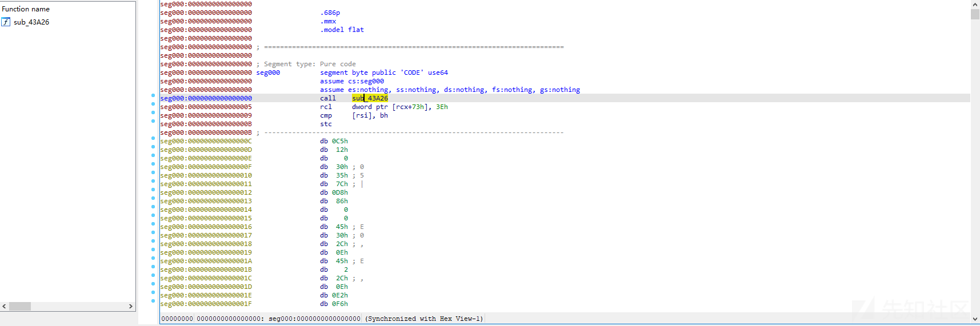Screen dimensions: 980x326
Task: Click '(Synchronized with Hex View-1)' status text
Action: [424, 319]
